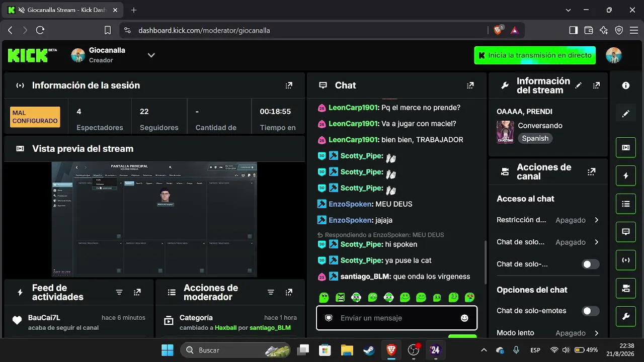Open Steam from the taskbar
Screen dimensions: 644x362
tap(369, 350)
